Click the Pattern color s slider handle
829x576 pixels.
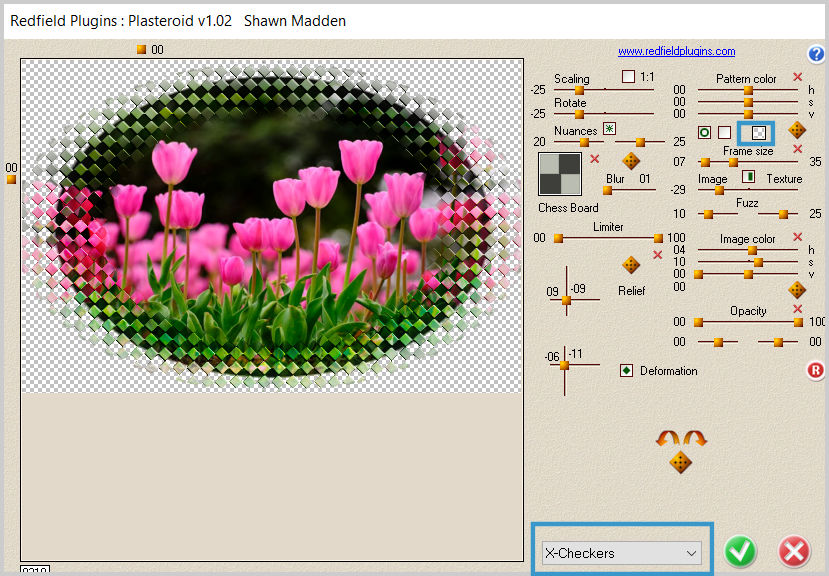pos(748,102)
